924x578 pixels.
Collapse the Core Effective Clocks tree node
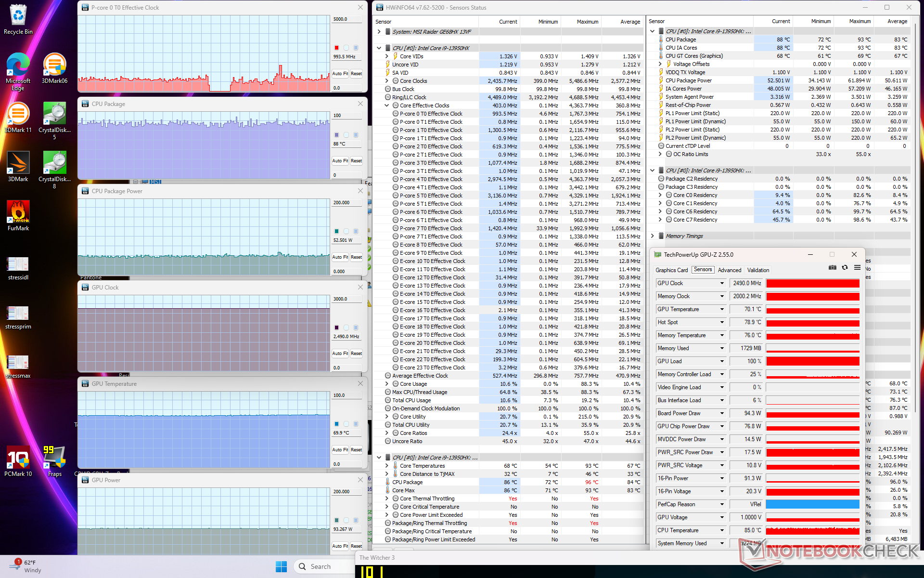tap(386, 105)
